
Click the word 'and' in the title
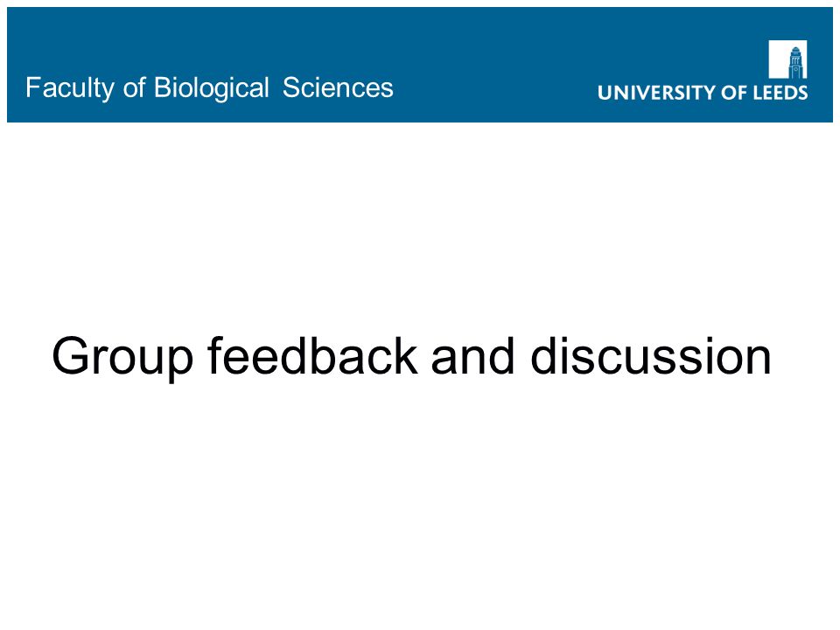point(473,355)
